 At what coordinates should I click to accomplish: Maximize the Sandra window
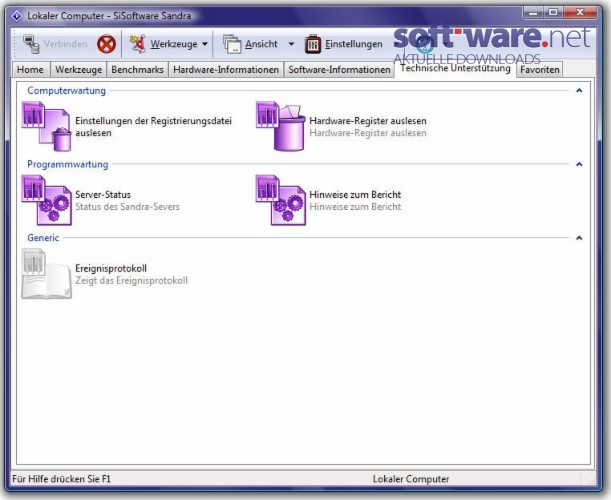click(x=553, y=13)
